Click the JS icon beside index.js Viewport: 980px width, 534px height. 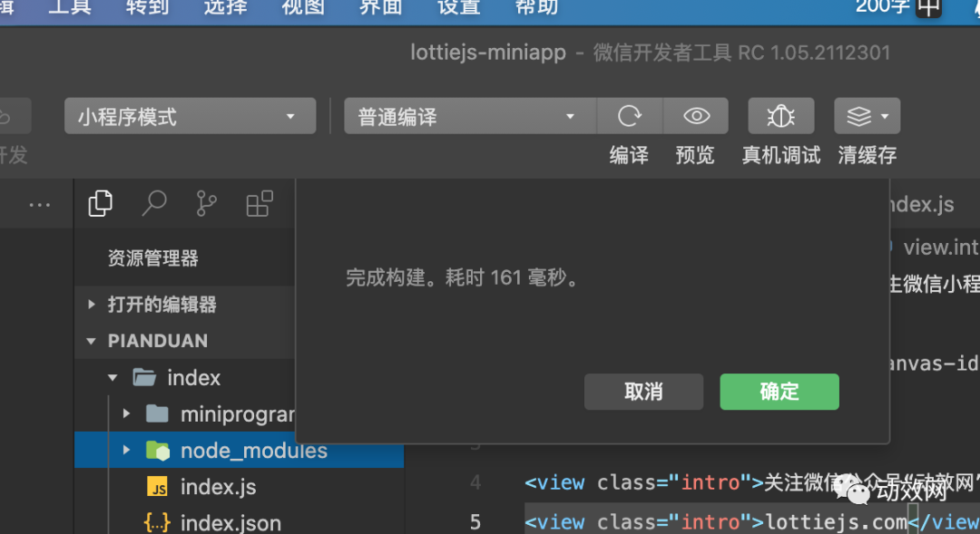158,487
